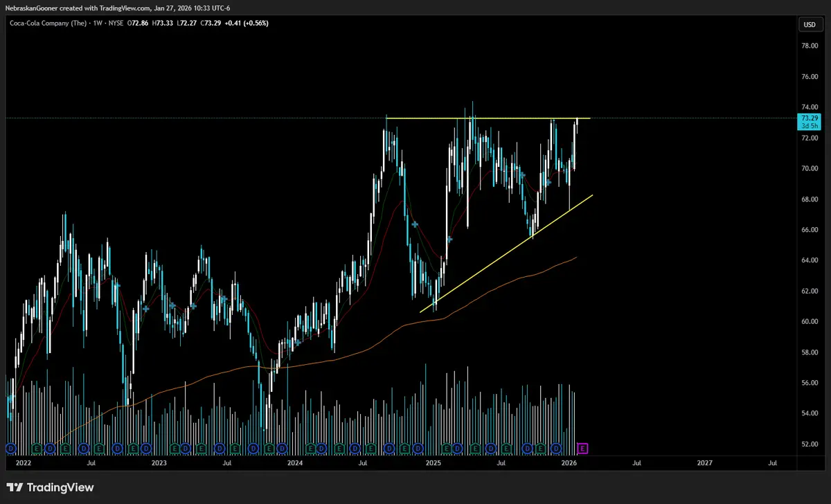This screenshot has height=504, width=831.
Task: Click the 2022 time axis label
Action: [24, 462]
